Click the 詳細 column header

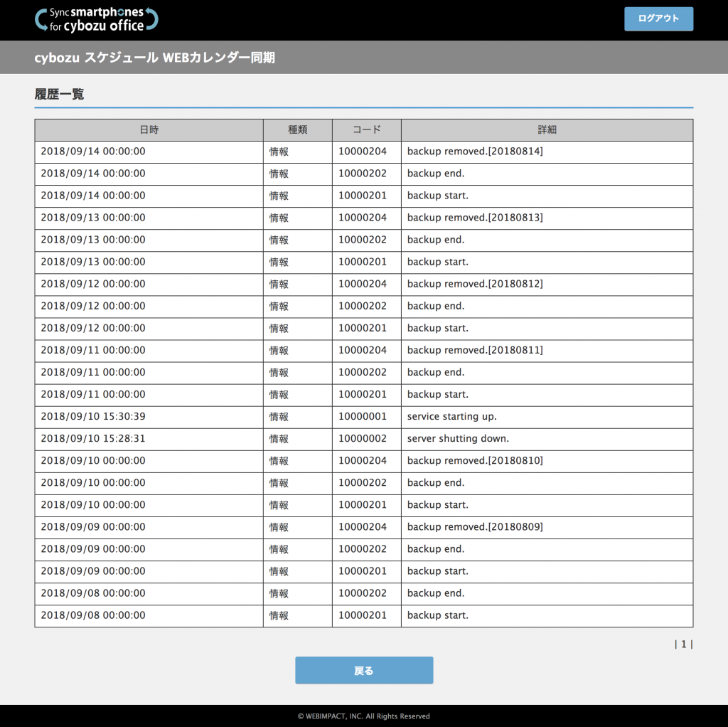(547, 130)
